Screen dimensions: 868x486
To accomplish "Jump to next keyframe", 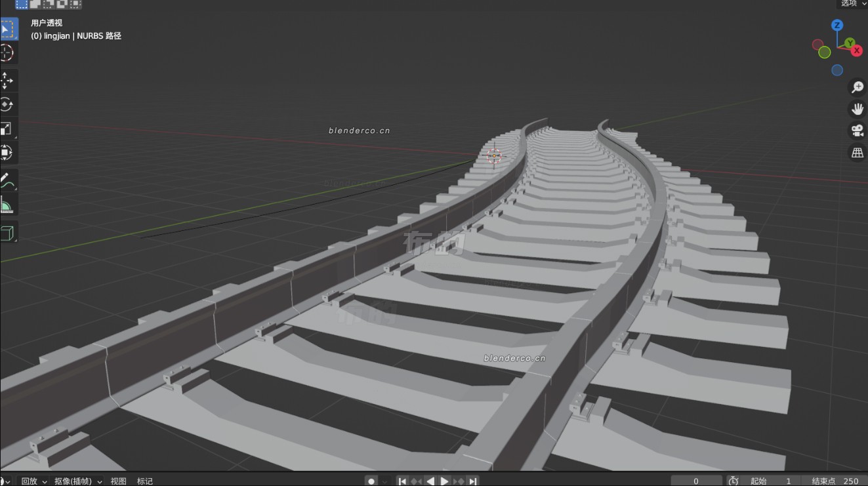I will [x=459, y=481].
